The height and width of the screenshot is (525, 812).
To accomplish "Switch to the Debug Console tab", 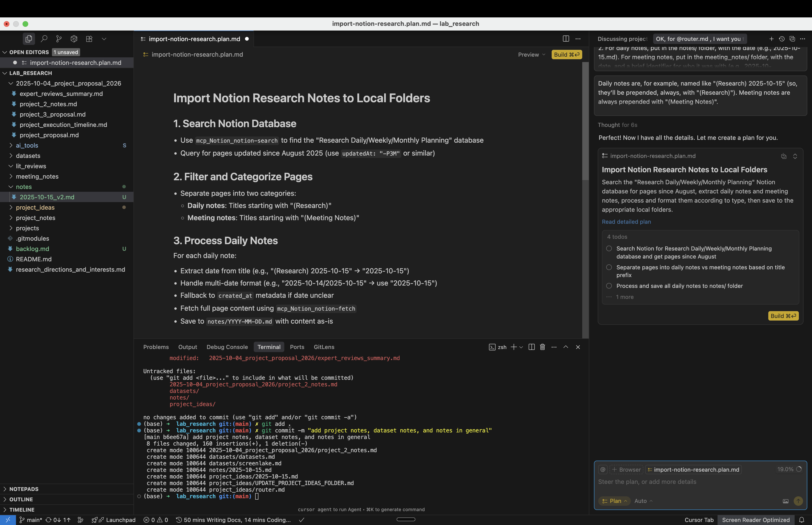I will coord(227,347).
